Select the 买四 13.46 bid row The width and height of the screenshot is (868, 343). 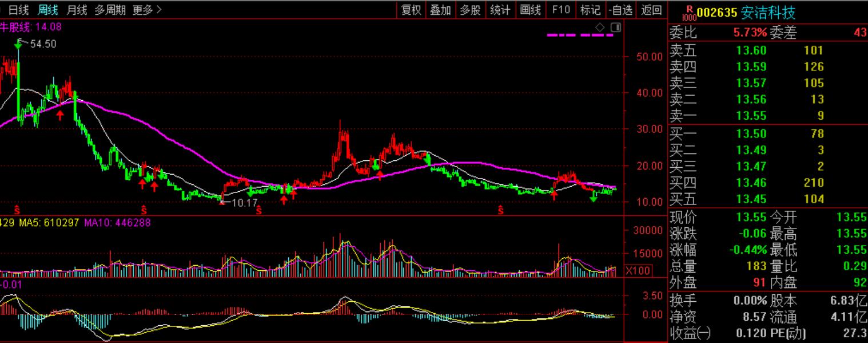tap(768, 183)
